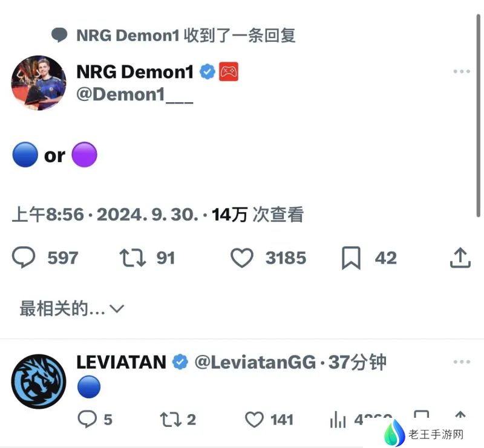
Task: Like LEVIATAN's reply with 141 likes
Action: point(254,420)
